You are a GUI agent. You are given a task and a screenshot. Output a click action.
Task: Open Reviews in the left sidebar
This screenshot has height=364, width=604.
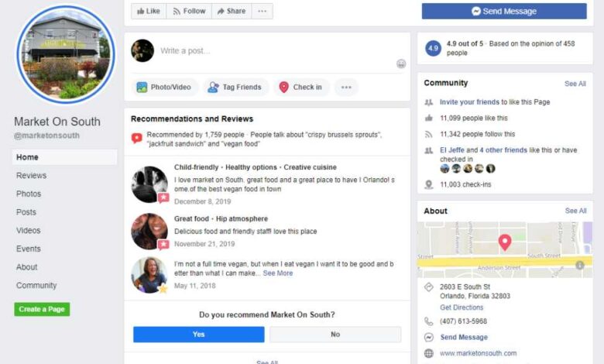pos(31,176)
